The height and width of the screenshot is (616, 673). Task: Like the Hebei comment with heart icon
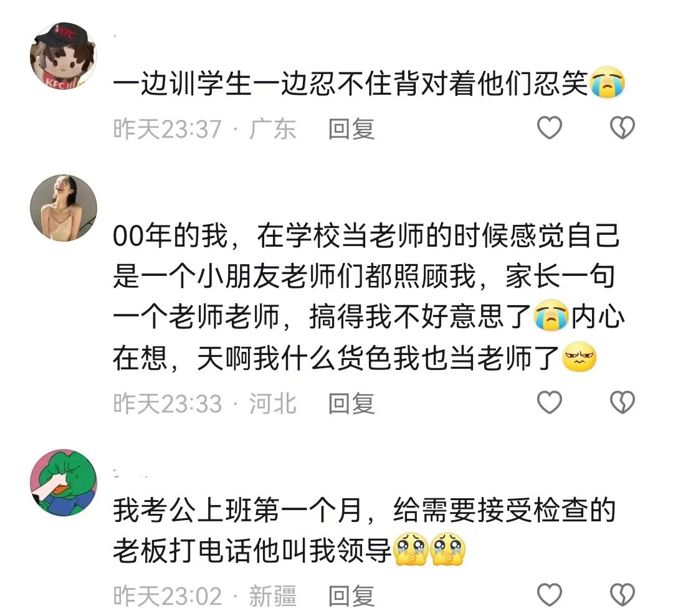[x=550, y=402]
